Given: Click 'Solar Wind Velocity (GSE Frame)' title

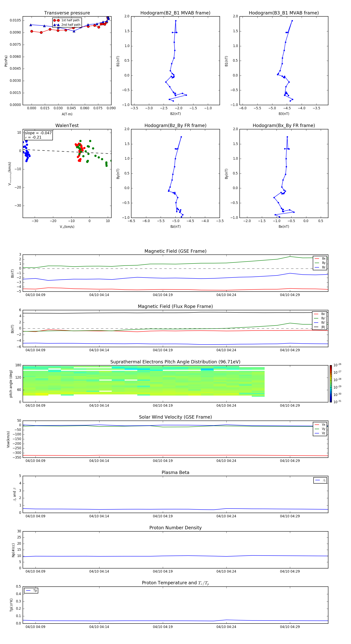Looking at the screenshot, I should tap(175, 417).
